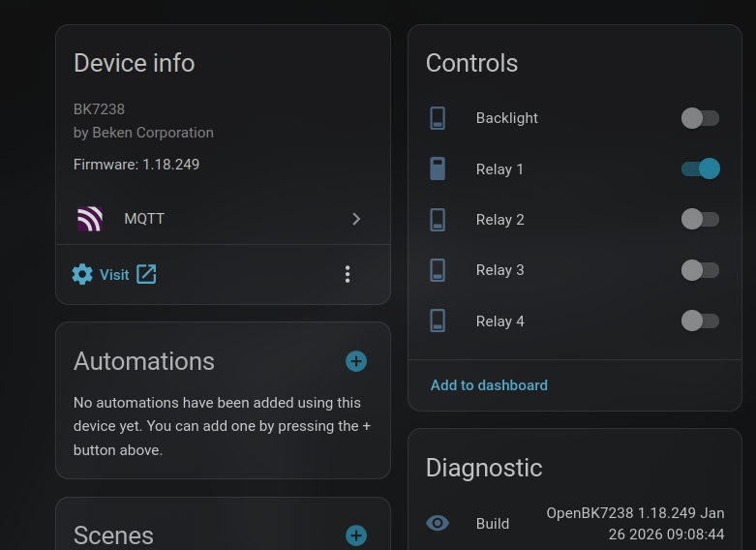756x550 pixels.
Task: Add a new automation with plus icon
Action: 356,361
